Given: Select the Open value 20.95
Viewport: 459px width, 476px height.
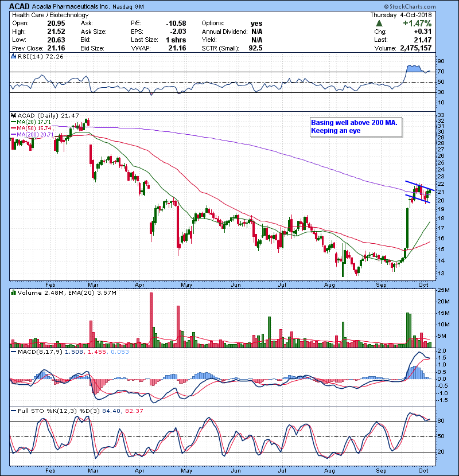Looking at the screenshot, I should tap(56, 24).
